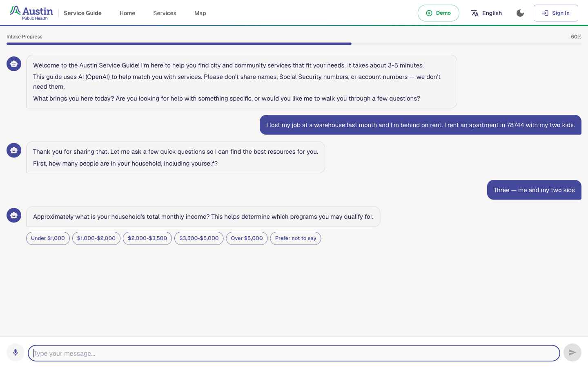Click the Intake Progress bar
588x368 pixels.
(x=294, y=44)
